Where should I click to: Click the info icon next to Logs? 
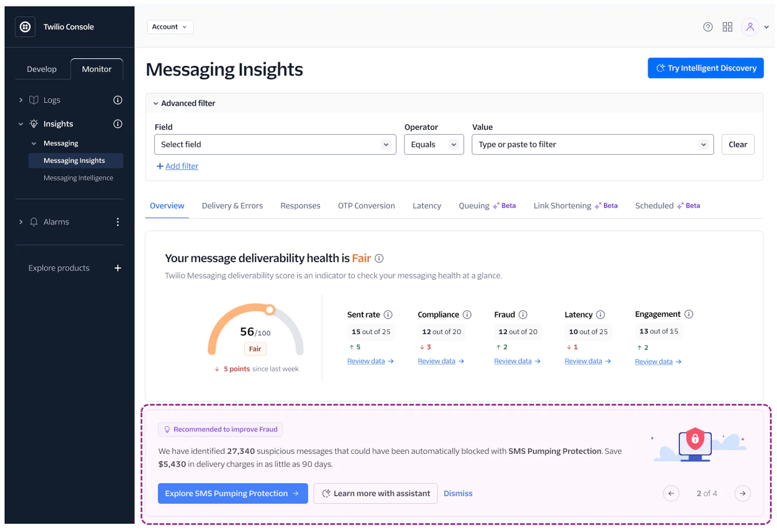pos(118,100)
